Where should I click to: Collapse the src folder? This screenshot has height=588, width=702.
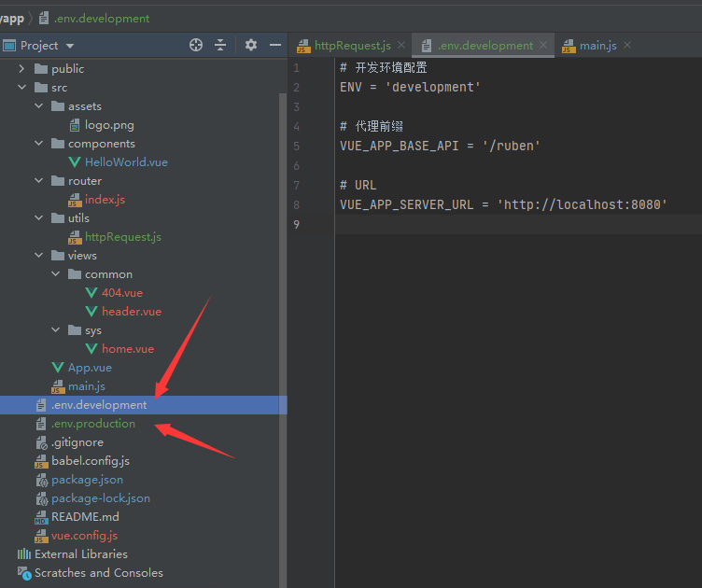[22, 88]
